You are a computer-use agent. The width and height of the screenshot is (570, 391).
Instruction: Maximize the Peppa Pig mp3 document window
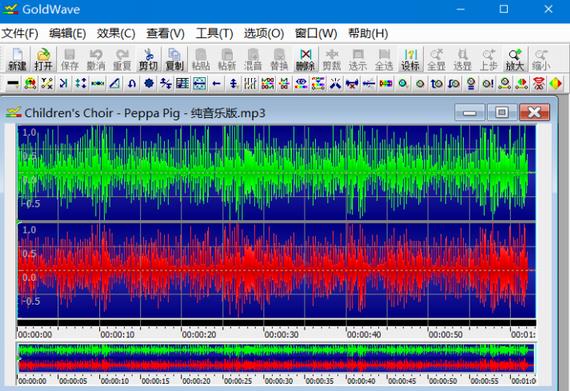pyautogui.click(x=502, y=112)
